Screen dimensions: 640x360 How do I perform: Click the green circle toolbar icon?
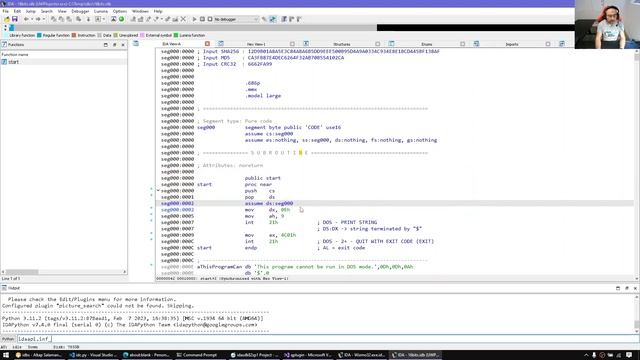(x=121, y=19)
